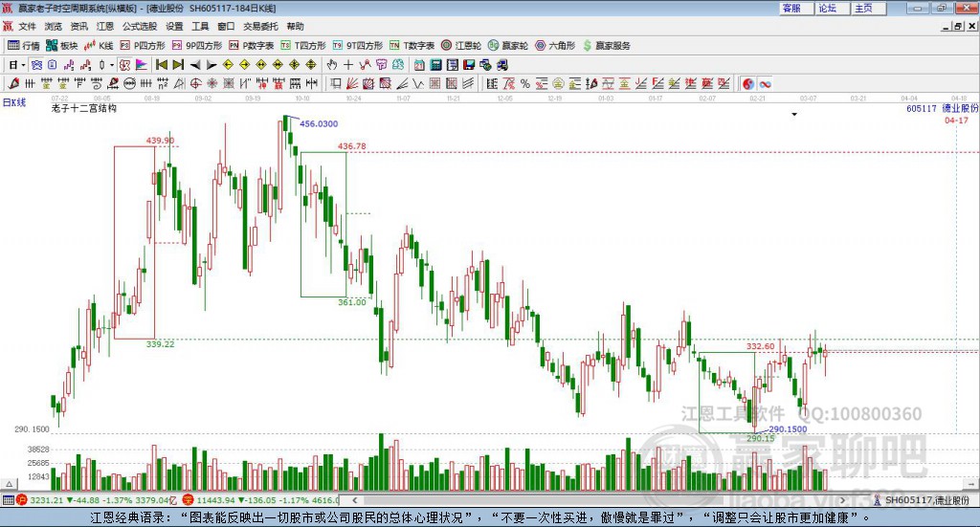
Task: Open the 9P四方形 tool
Action: (197, 46)
